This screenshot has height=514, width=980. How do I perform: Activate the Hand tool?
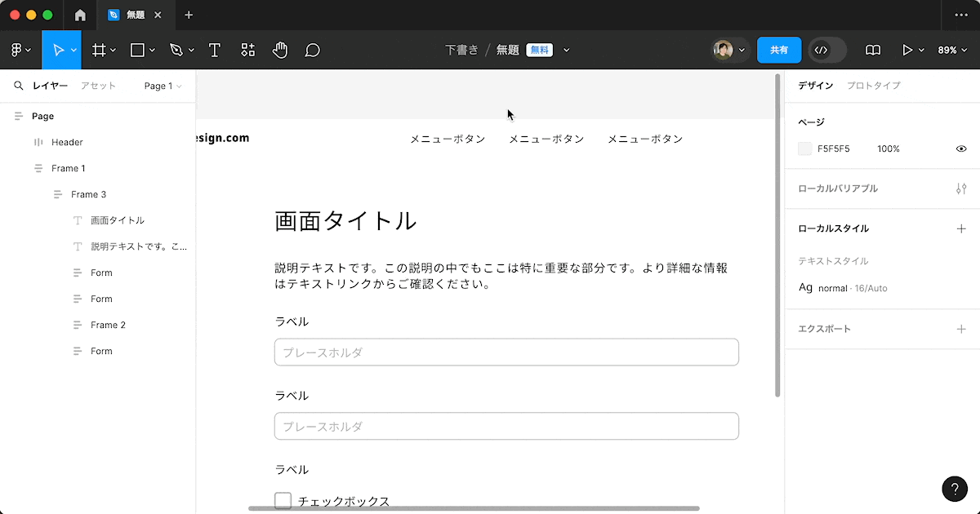pos(280,50)
